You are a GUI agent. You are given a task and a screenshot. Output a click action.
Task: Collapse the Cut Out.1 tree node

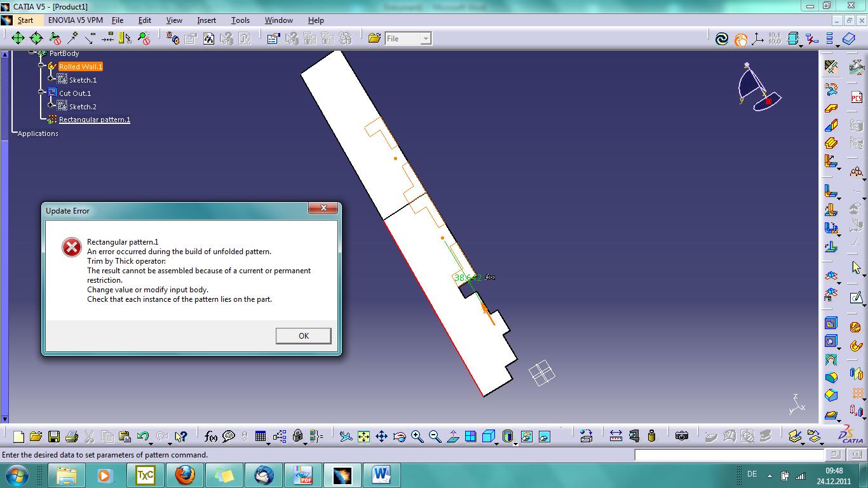pos(41,93)
